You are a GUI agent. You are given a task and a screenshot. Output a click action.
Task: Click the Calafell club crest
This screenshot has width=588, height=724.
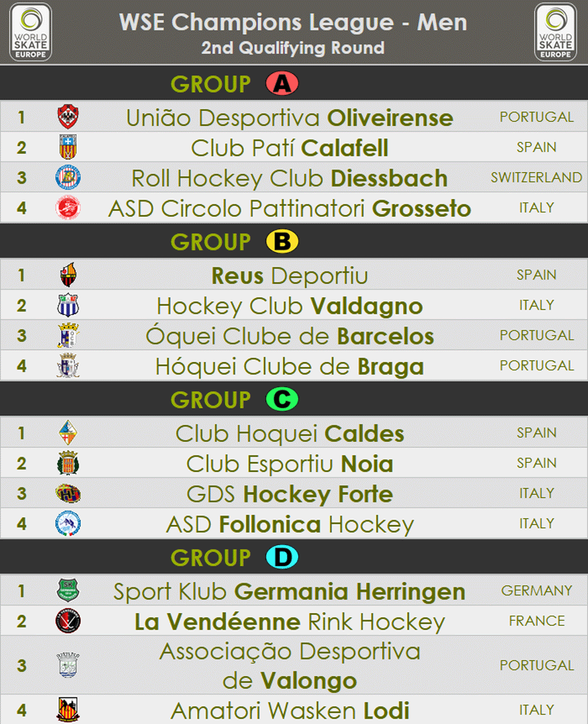(x=68, y=147)
